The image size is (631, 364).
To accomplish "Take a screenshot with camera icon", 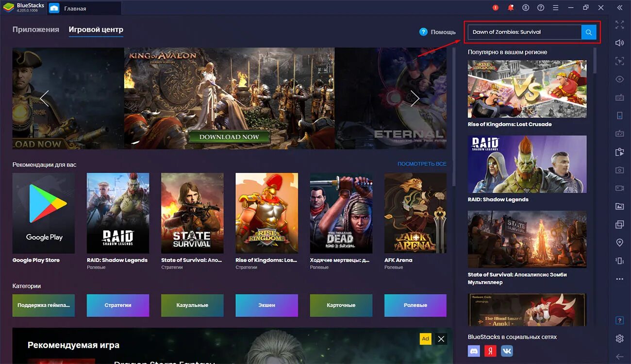I will (x=619, y=170).
